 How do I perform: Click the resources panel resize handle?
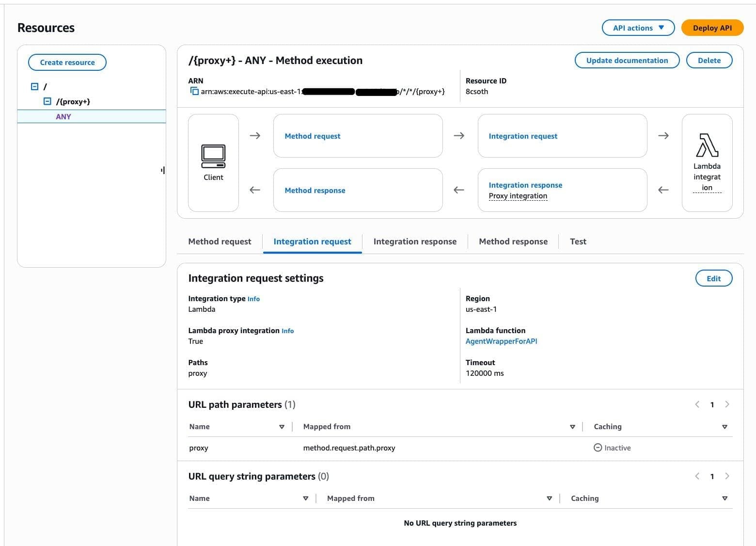click(163, 170)
